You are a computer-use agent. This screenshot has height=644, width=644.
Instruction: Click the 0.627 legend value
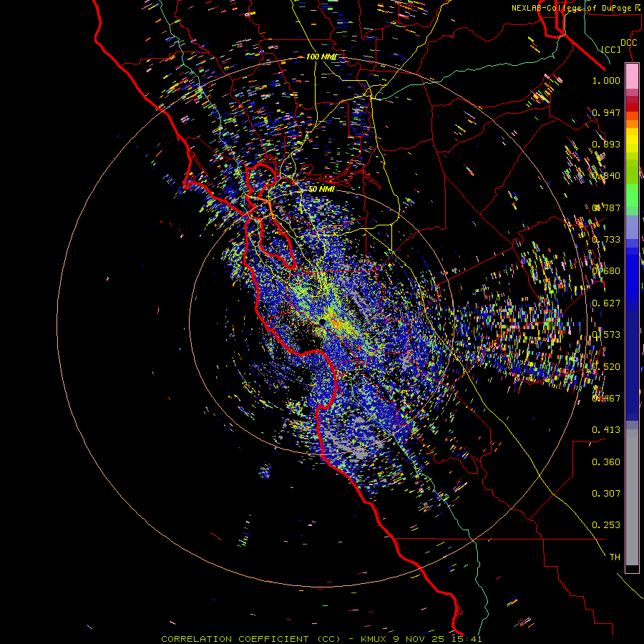(606, 303)
